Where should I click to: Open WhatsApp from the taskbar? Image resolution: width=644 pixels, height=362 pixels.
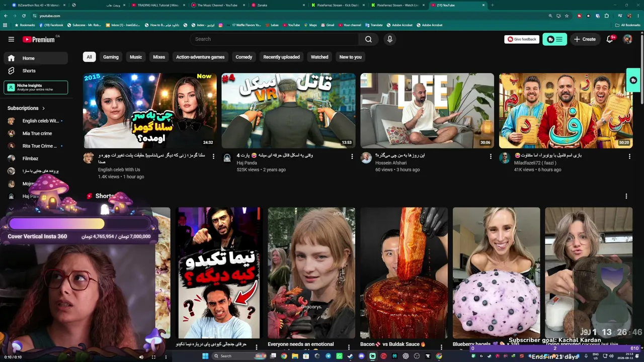tap(339, 356)
